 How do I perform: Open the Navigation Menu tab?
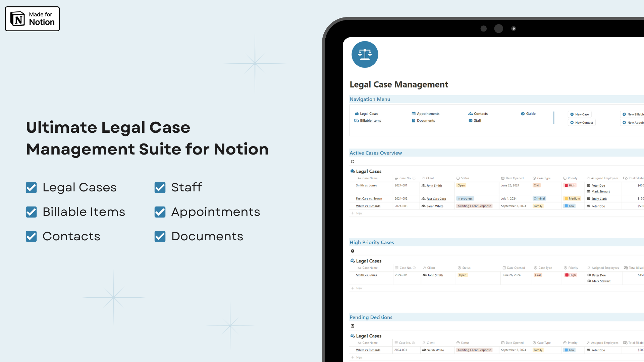tap(370, 99)
